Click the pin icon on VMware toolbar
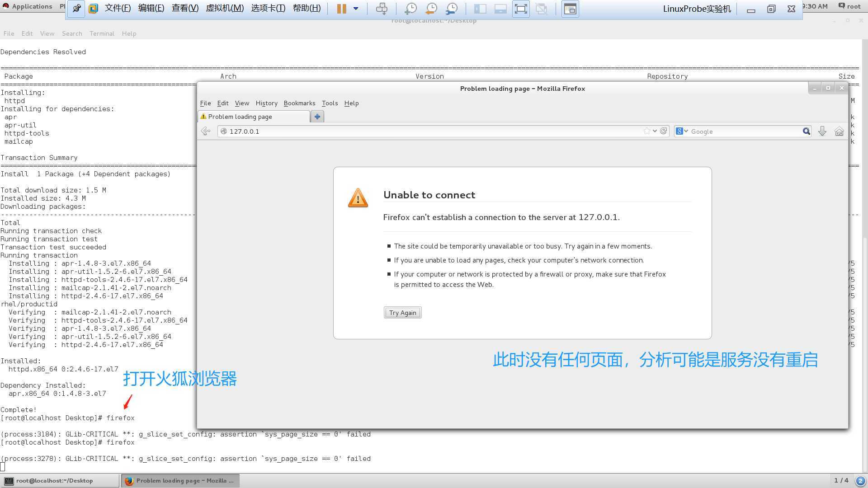Screen dimensions: 868x488 coord(76,9)
